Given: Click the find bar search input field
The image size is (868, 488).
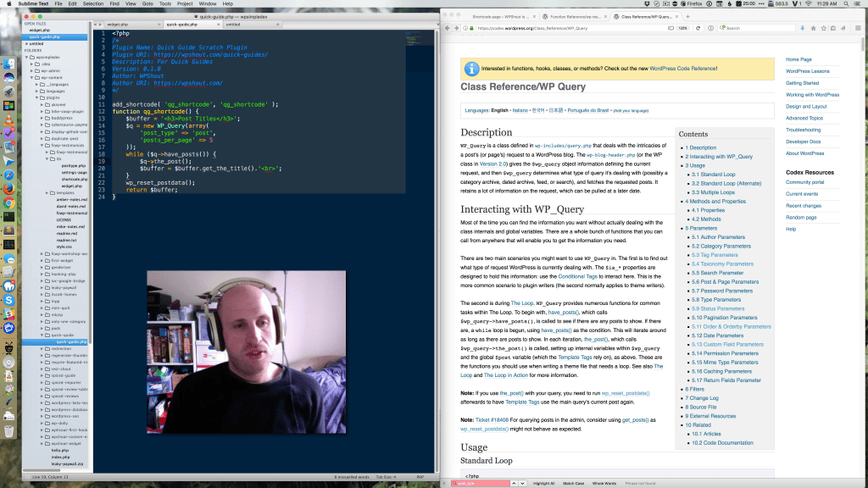Looking at the screenshot, I should tap(481, 483).
